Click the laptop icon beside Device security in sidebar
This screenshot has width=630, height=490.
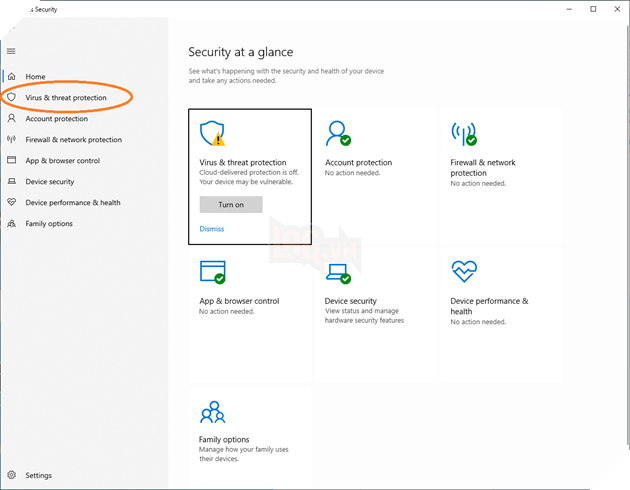tap(12, 181)
